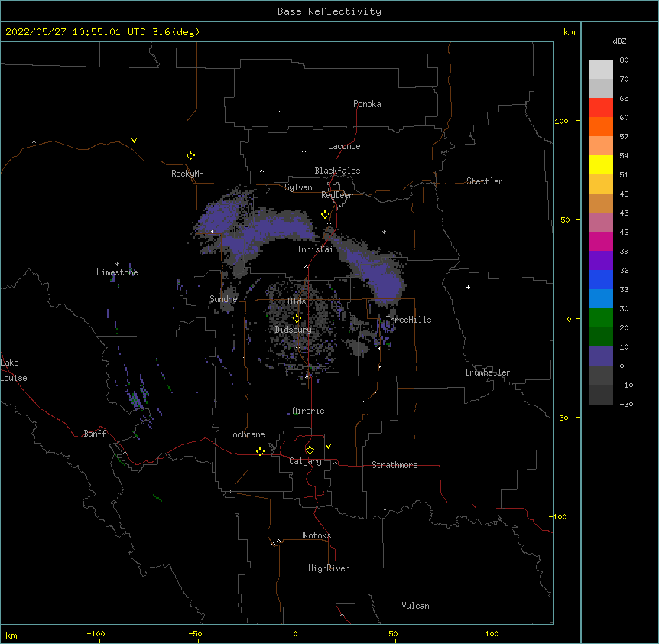Click the white asterisk above Limestone label
Viewport: 659px width, 644px height.
(117, 265)
